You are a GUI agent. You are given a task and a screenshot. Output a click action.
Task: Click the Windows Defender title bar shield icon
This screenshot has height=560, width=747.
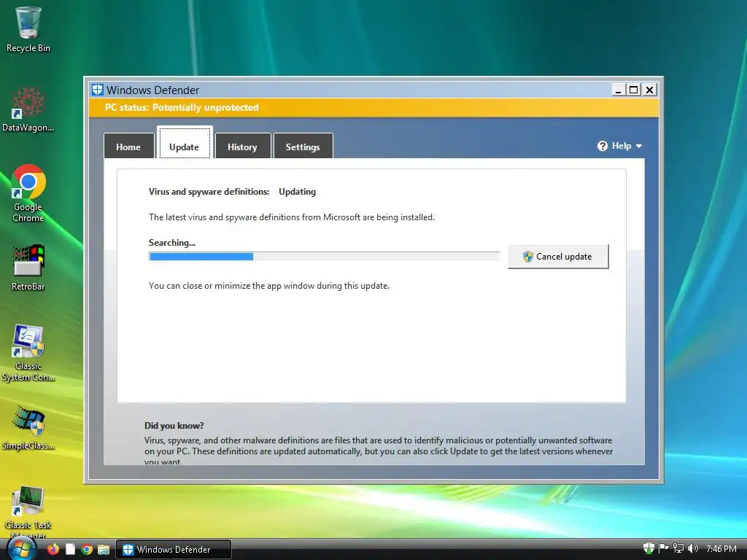(x=98, y=90)
